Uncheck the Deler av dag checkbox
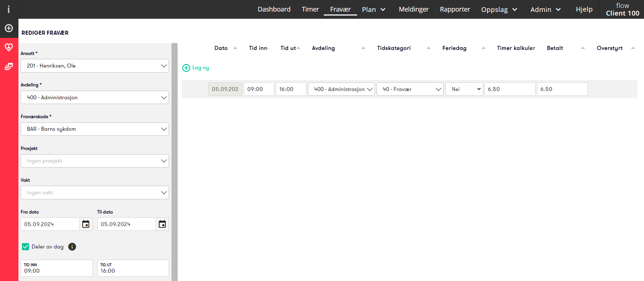Screen dimensions: 644x281 pyautogui.click(x=25, y=247)
